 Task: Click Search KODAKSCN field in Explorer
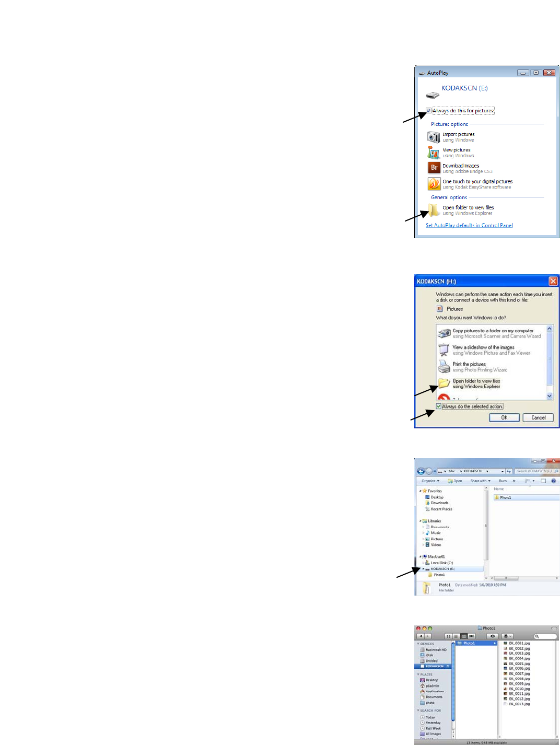536,471
